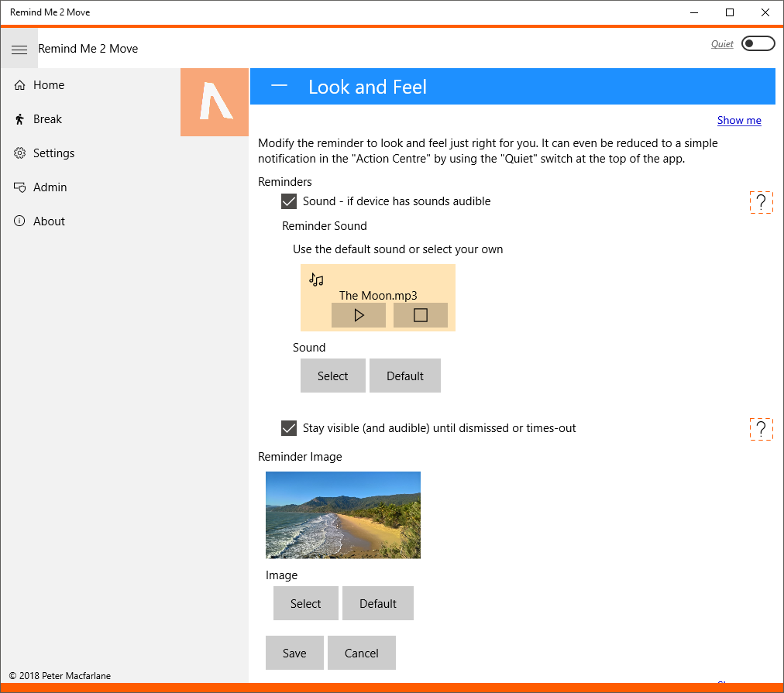The height and width of the screenshot is (693, 784).
Task: Open the hamburger navigation menu
Action: (19, 49)
